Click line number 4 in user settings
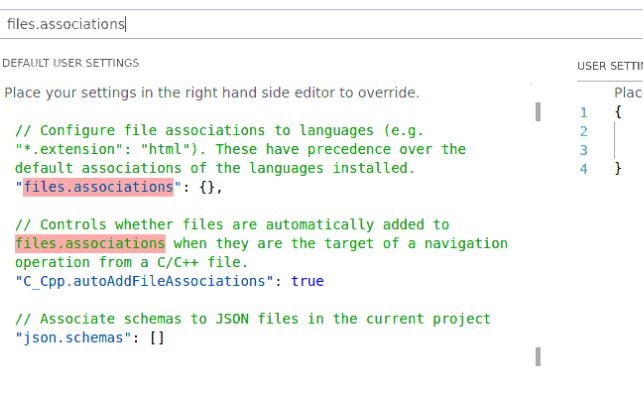 584,169
